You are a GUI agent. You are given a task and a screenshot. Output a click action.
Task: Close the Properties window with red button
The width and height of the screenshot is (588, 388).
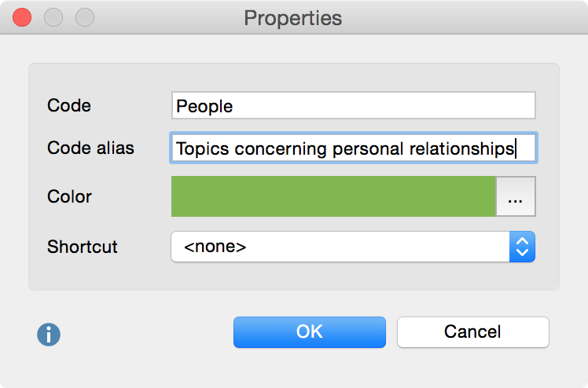(x=23, y=16)
